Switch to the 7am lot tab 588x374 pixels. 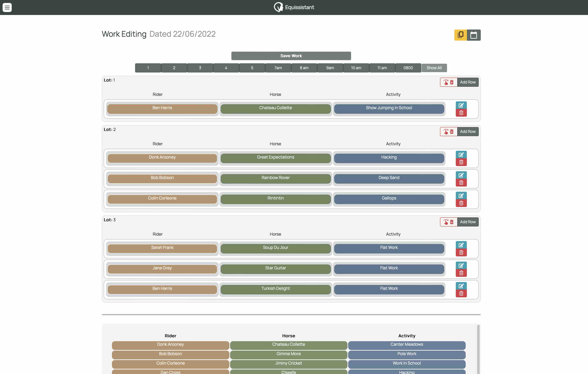tap(278, 68)
